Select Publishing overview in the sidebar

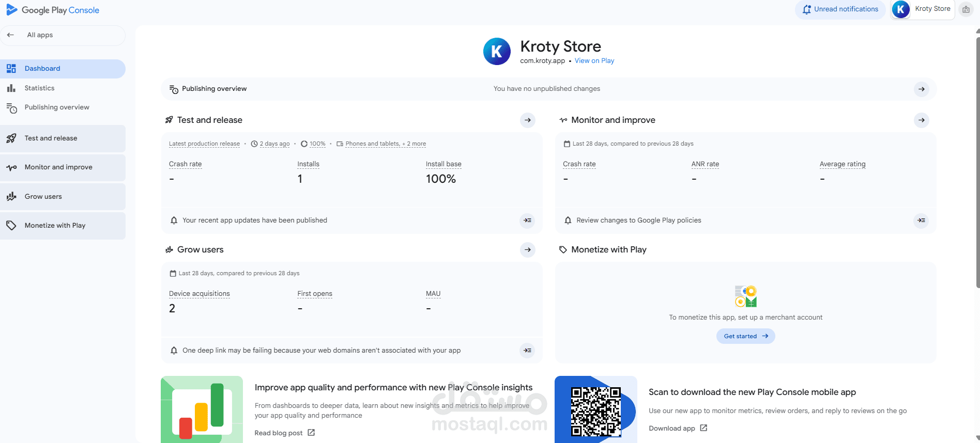pyautogui.click(x=63, y=107)
